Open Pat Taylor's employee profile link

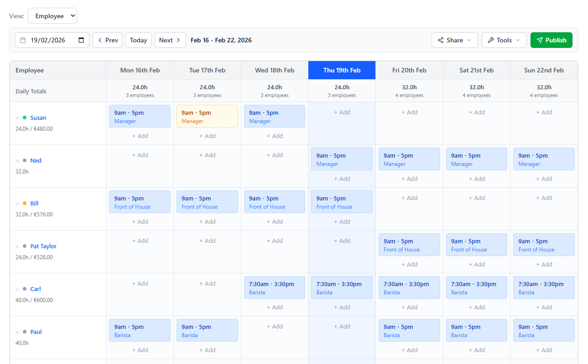[43, 246]
